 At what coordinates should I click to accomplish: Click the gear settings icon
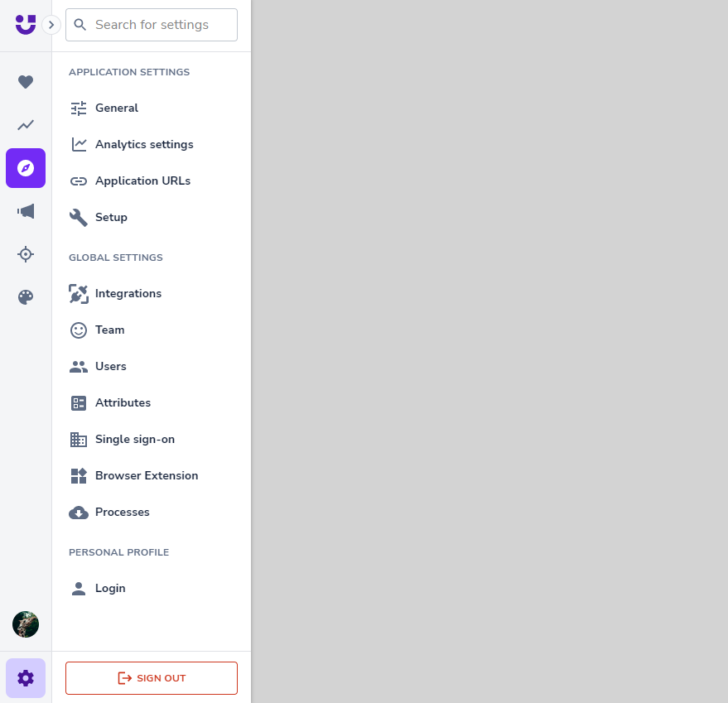[26, 678]
